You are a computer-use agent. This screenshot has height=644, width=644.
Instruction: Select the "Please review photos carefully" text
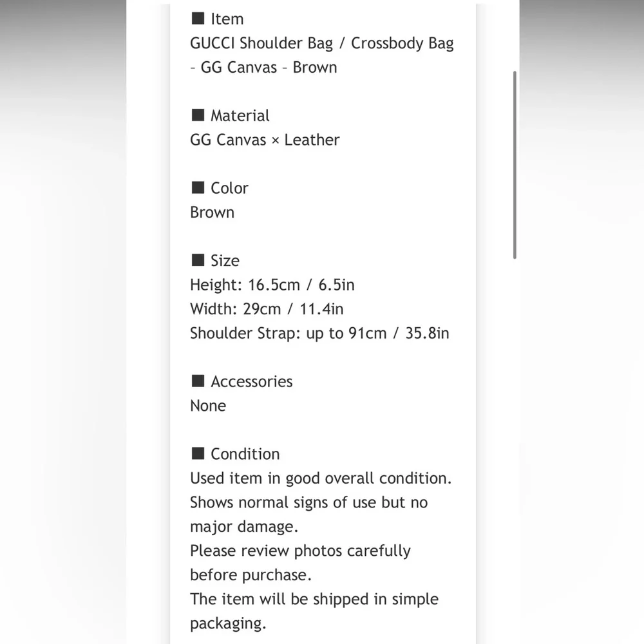tap(300, 551)
